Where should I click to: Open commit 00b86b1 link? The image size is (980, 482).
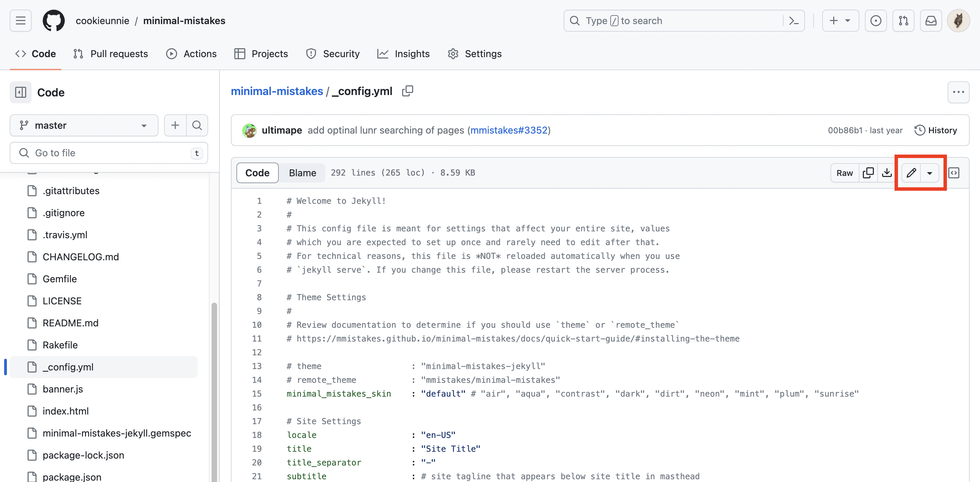pos(845,130)
